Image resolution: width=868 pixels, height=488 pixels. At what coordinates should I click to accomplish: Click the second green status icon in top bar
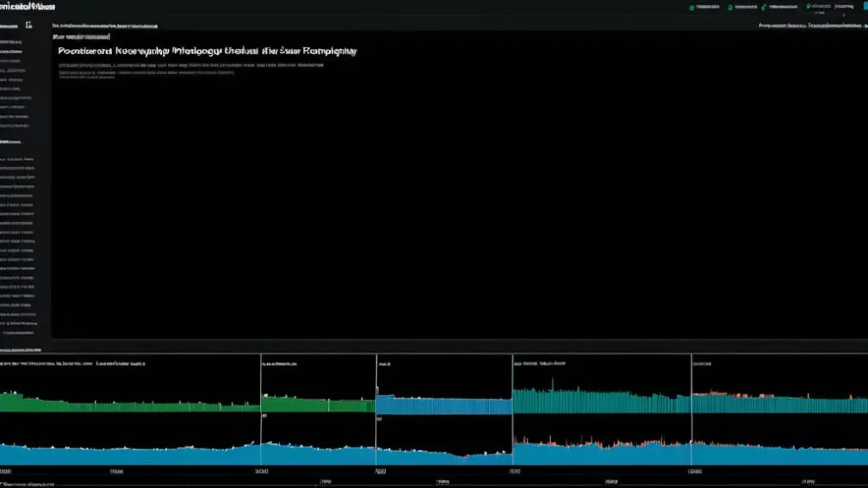coord(731,7)
